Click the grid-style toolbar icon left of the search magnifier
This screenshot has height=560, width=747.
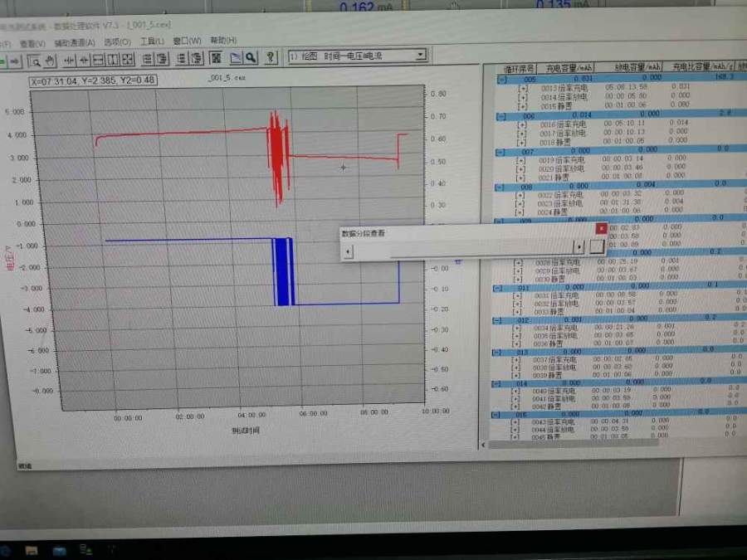coord(216,57)
